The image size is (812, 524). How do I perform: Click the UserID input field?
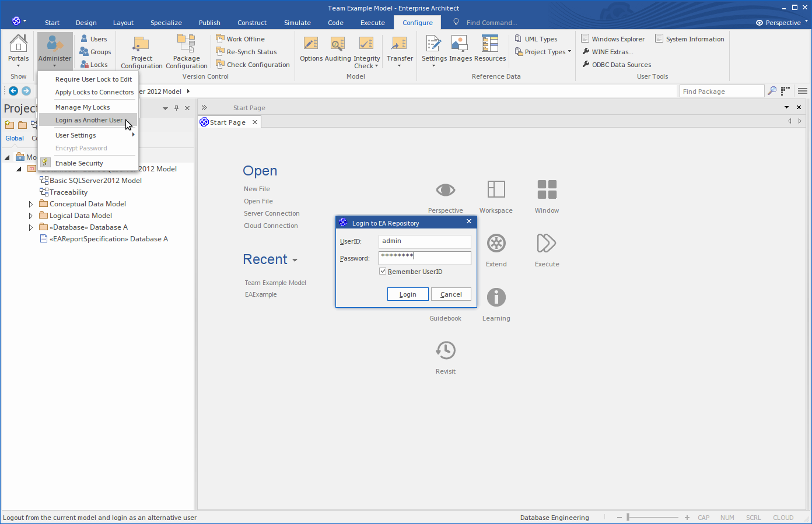coord(424,241)
